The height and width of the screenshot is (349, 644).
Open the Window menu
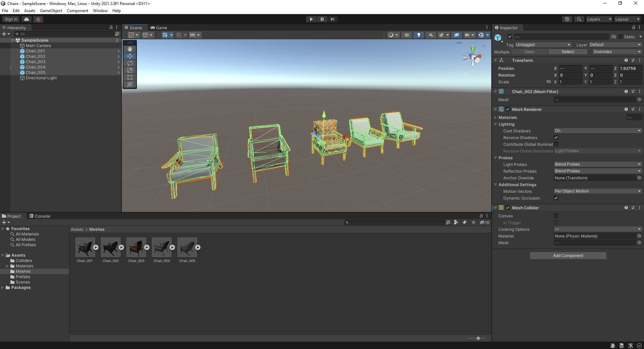coord(100,11)
